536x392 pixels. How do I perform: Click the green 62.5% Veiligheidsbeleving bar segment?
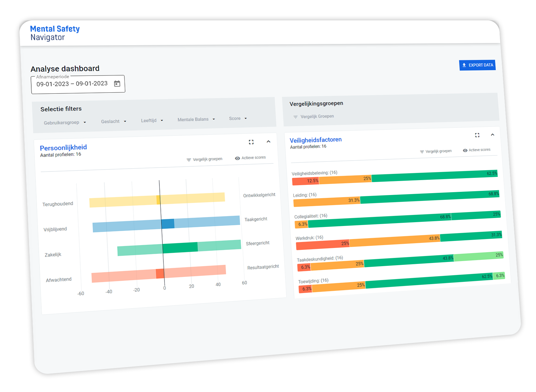click(x=434, y=176)
